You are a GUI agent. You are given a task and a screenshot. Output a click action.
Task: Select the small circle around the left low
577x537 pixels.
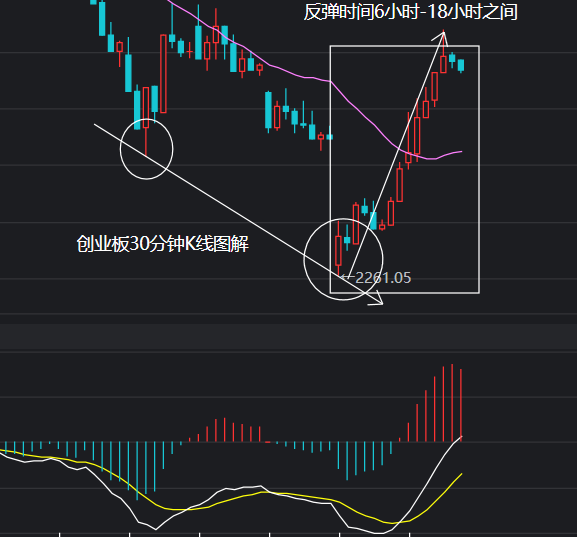point(146,149)
